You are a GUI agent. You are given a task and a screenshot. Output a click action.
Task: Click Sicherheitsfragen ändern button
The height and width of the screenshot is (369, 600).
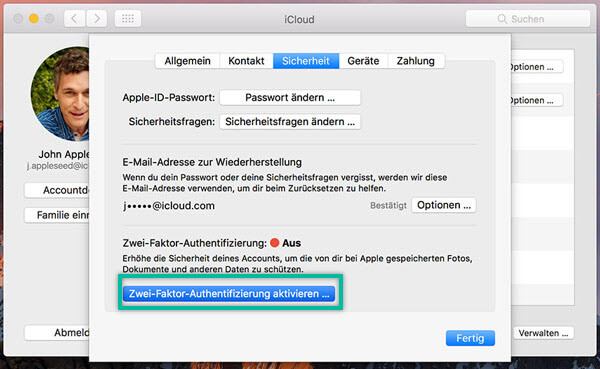(x=290, y=122)
